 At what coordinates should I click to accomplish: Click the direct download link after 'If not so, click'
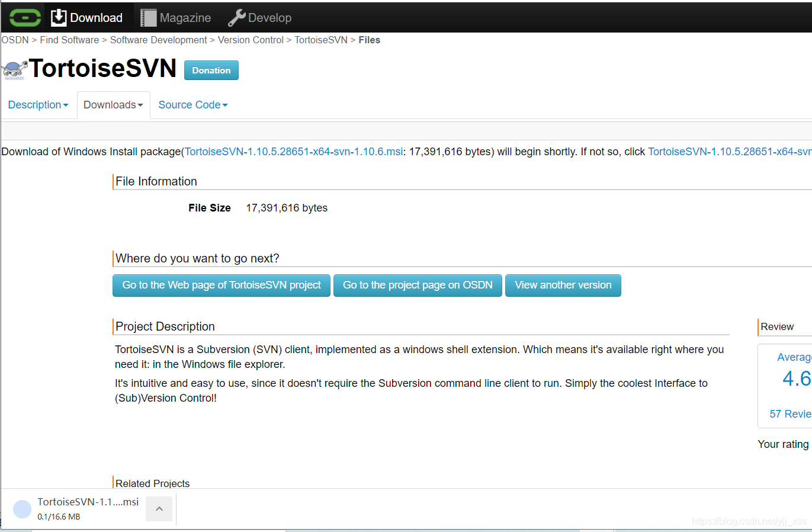click(730, 152)
